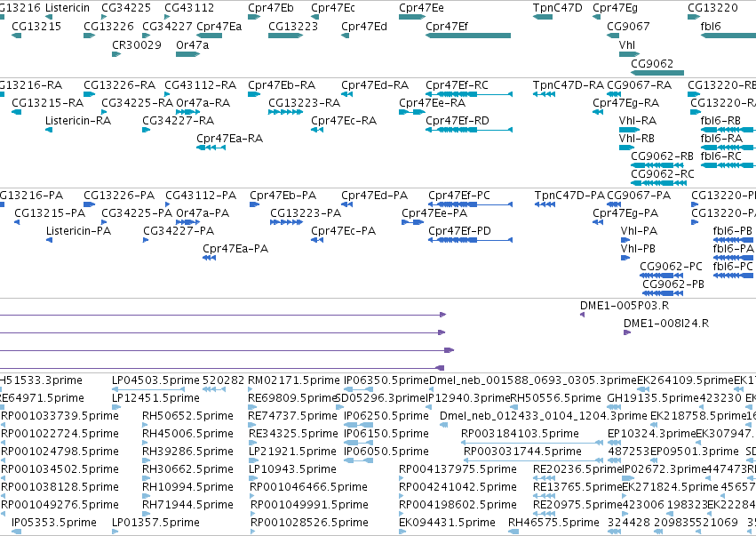This screenshot has height=536, width=756.
Task: Select the Cpr47Ea gene bar
Action: point(210,36)
